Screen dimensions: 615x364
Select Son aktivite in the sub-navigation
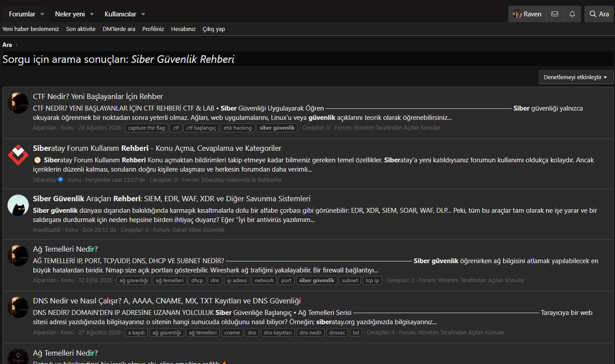coord(81,29)
